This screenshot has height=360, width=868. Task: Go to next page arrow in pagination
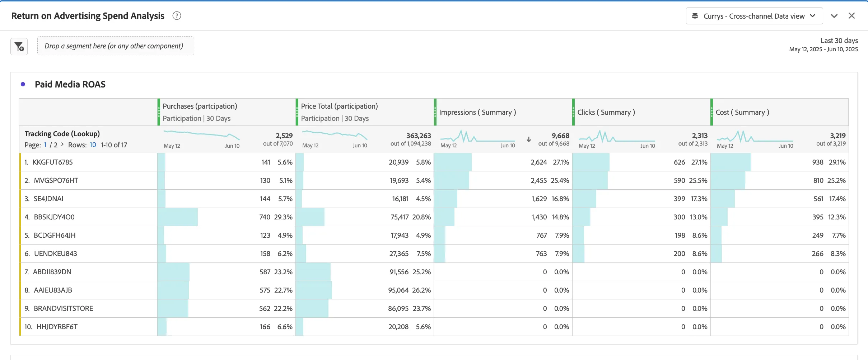coord(62,145)
